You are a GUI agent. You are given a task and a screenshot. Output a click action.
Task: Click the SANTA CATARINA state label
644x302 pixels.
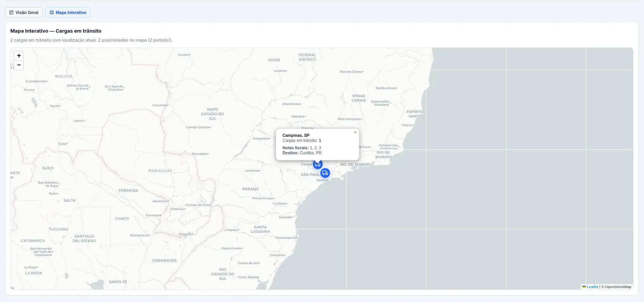pos(260,229)
